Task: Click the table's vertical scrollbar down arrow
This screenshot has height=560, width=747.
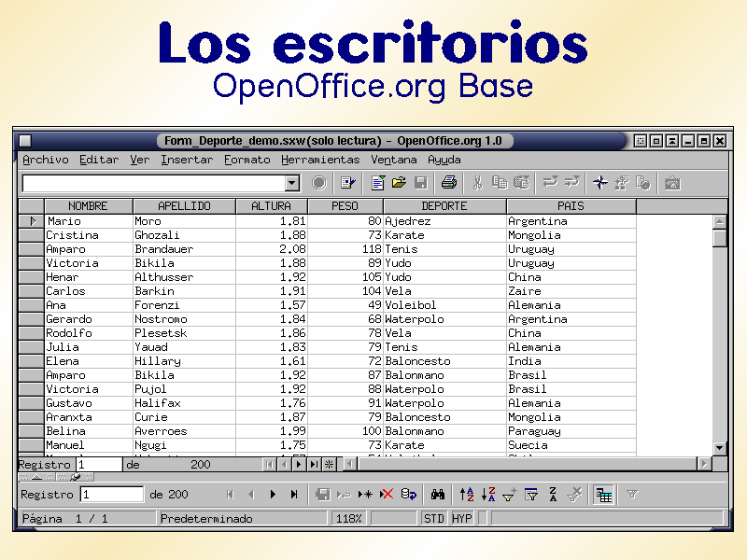Action: coord(720,448)
